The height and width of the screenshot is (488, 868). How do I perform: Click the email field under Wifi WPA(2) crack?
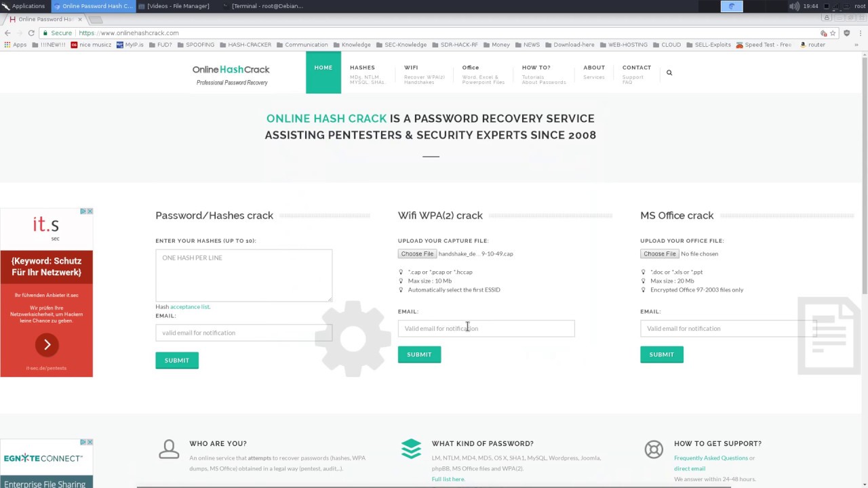pos(486,329)
